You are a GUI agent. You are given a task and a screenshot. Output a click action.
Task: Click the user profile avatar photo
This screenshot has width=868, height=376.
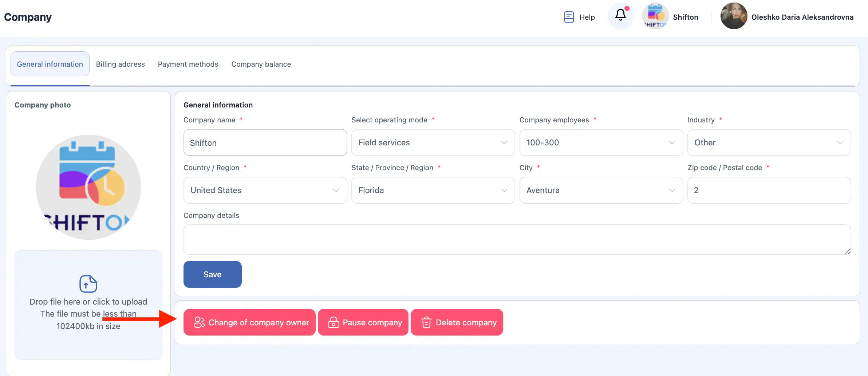(734, 16)
